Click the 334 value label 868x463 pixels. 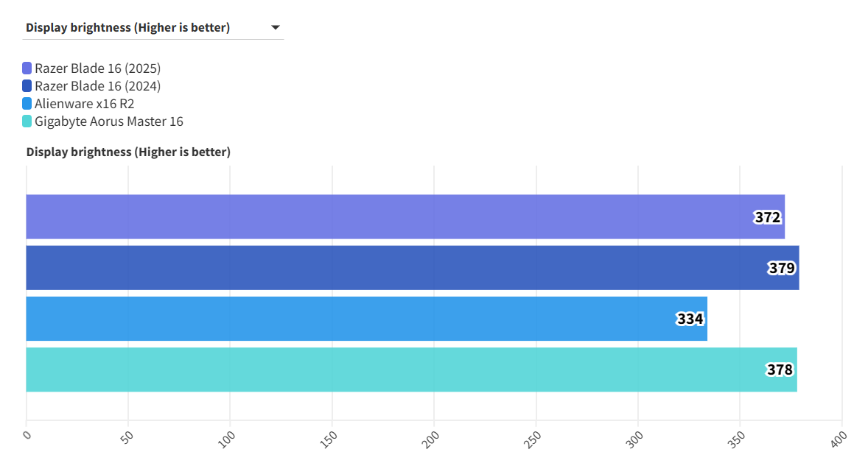pos(690,319)
